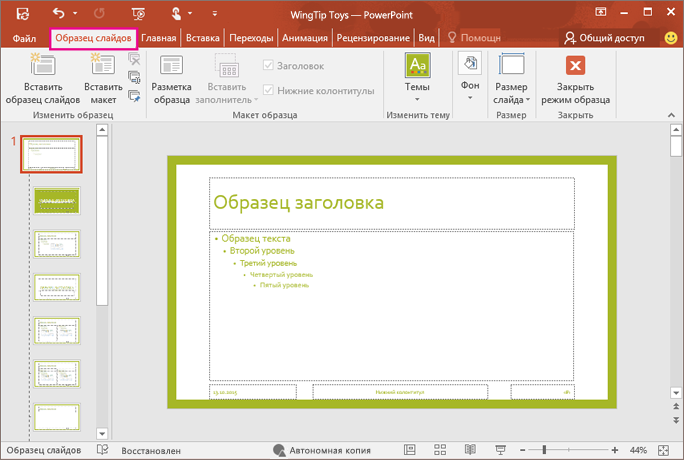684x460 pixels.
Task: Select the green title layout thumbnail
Action: pos(57,201)
